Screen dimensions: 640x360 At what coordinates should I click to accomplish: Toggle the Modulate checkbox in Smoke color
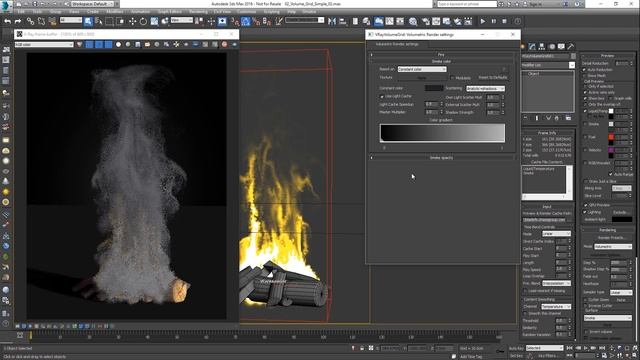click(x=452, y=78)
